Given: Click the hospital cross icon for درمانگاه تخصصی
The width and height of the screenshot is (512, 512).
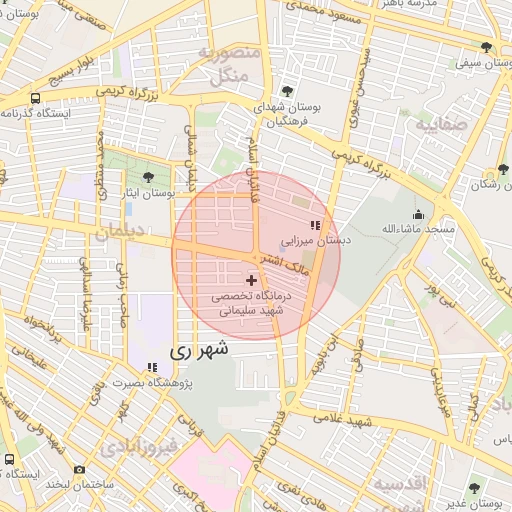Looking at the screenshot, I should 251,280.
